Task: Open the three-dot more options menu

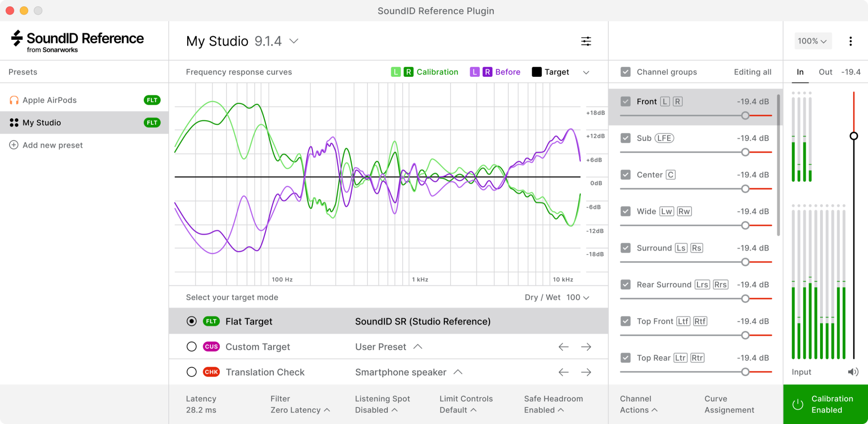Action: tap(850, 41)
